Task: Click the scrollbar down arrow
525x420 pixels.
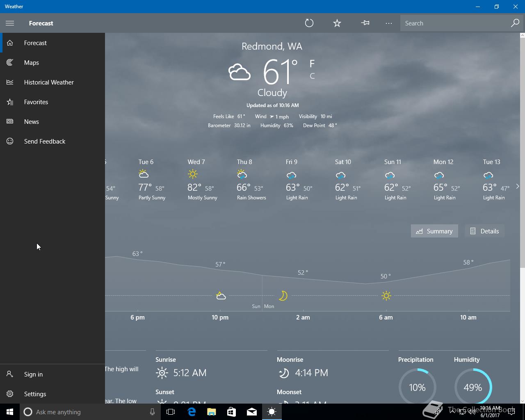Action: point(522,401)
